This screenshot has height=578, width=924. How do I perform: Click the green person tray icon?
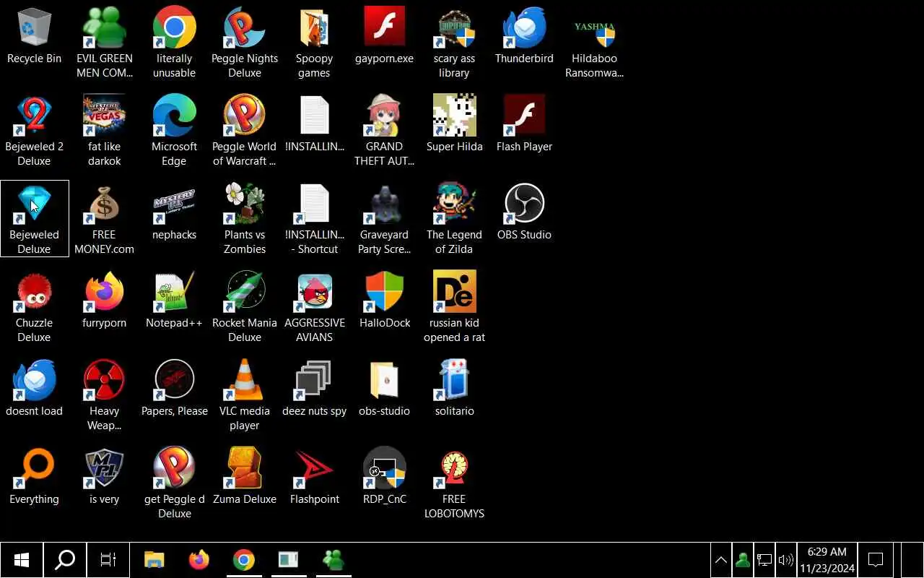click(742, 560)
